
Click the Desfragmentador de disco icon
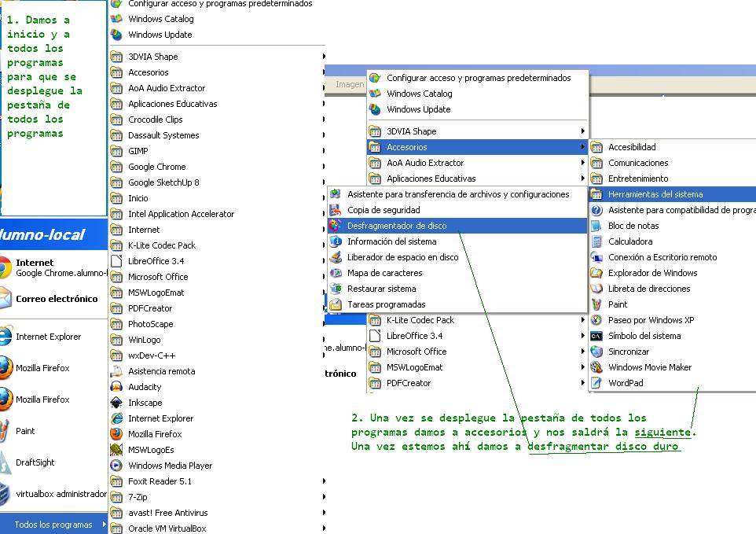(335, 225)
